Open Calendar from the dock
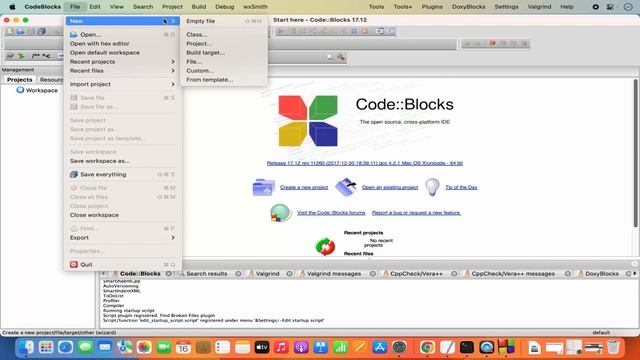The width and height of the screenshot is (640, 360). (183, 347)
